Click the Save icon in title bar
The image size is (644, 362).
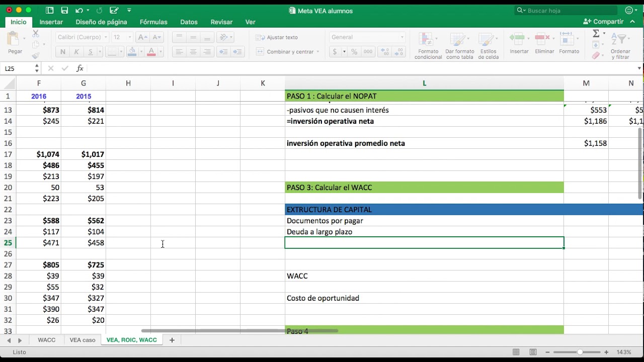coord(64,11)
